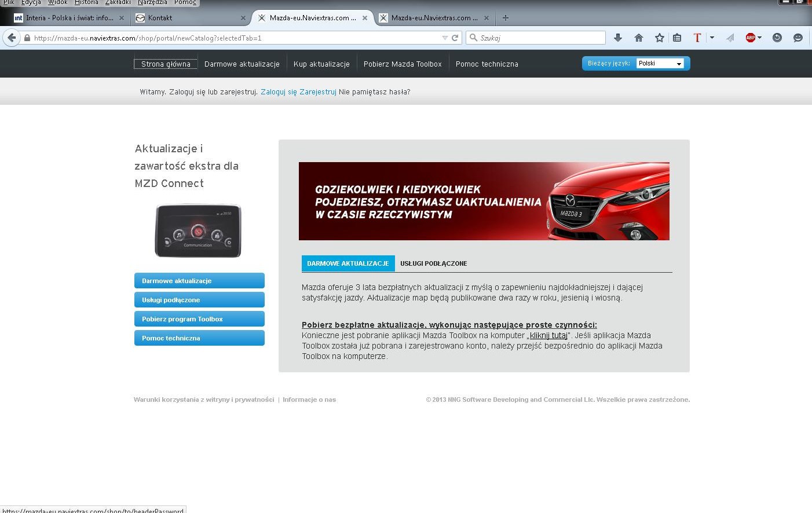Click the browser back arrow button
The height and width of the screenshot is (513, 812).
click(x=12, y=38)
